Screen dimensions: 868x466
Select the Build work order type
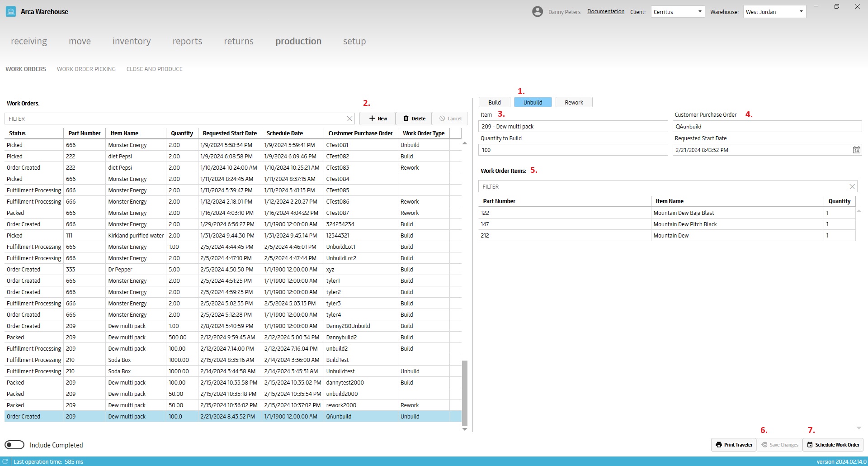495,102
